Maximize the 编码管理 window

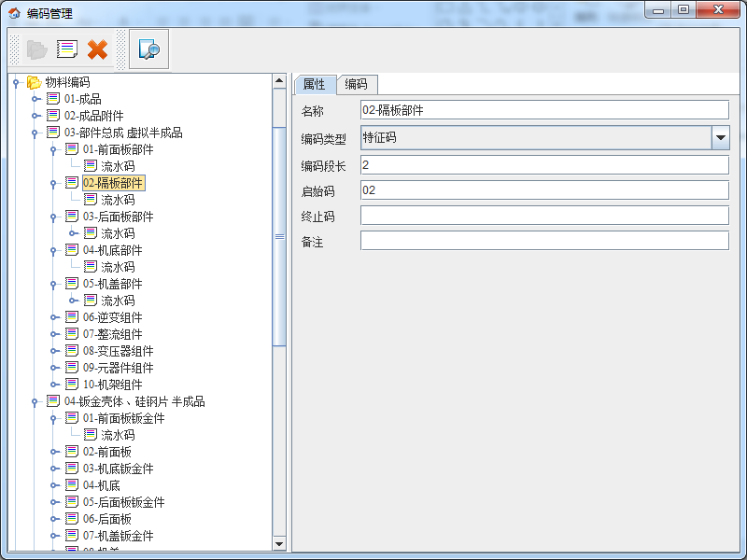click(x=684, y=9)
